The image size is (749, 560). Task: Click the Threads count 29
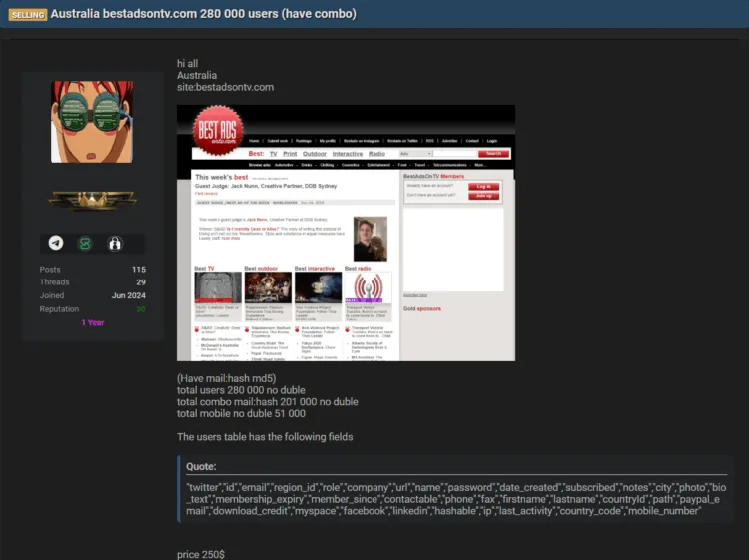[x=141, y=282]
